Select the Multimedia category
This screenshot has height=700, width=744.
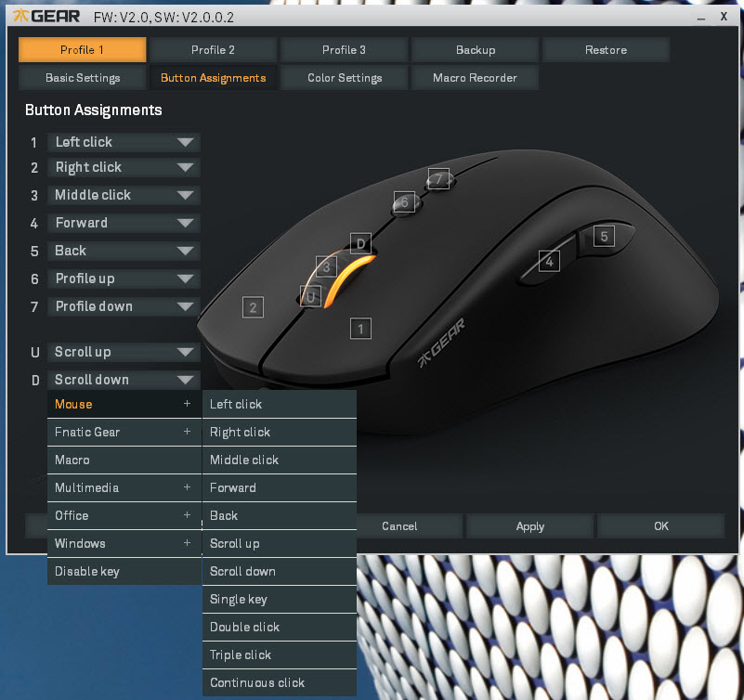pyautogui.click(x=124, y=487)
